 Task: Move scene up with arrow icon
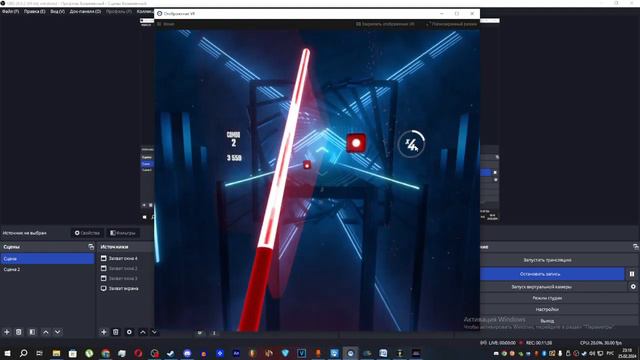coord(46,332)
